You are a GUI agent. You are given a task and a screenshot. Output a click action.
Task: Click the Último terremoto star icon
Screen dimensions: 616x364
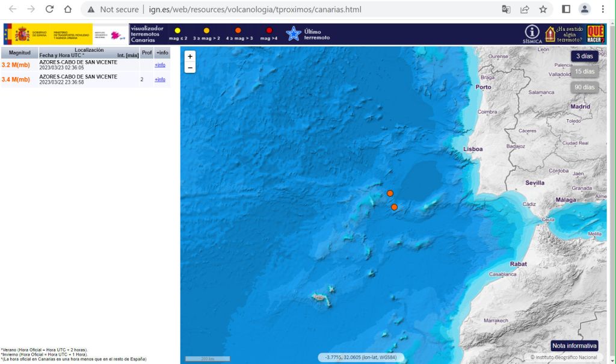[x=293, y=34]
